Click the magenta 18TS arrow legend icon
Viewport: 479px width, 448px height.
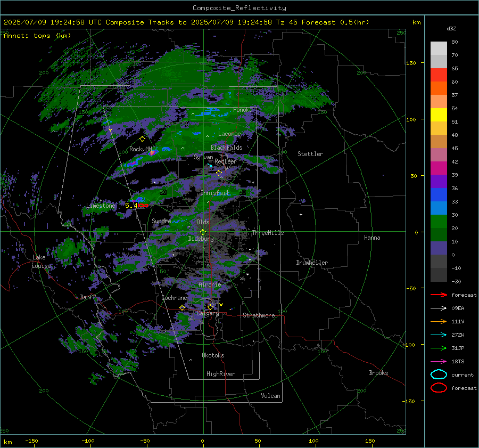(439, 362)
